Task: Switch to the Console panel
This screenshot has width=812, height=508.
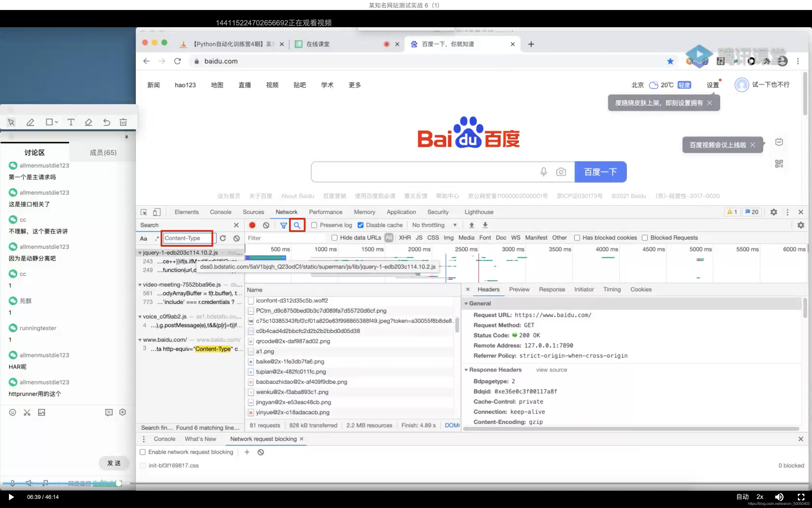Action: coord(220,212)
